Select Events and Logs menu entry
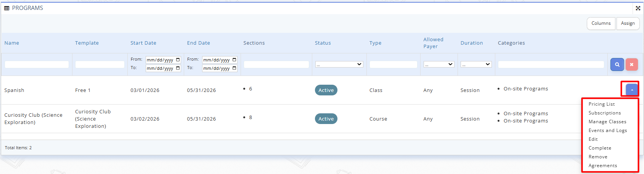This screenshot has width=644, height=174. pos(607,130)
